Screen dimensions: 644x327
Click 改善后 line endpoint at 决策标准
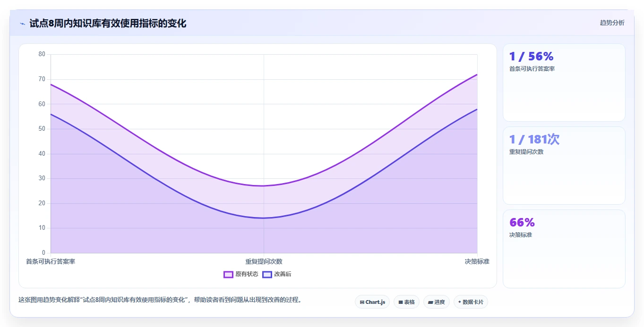pyautogui.click(x=477, y=109)
